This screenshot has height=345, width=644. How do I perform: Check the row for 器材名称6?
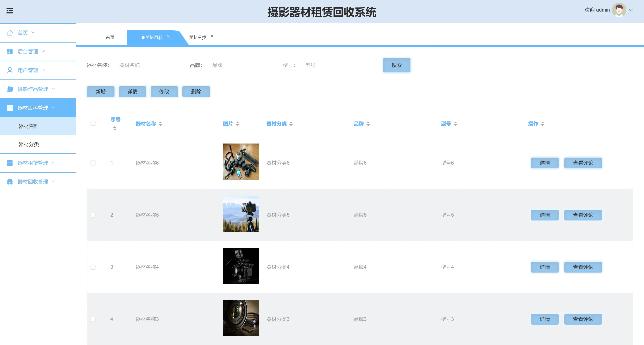[93, 163]
